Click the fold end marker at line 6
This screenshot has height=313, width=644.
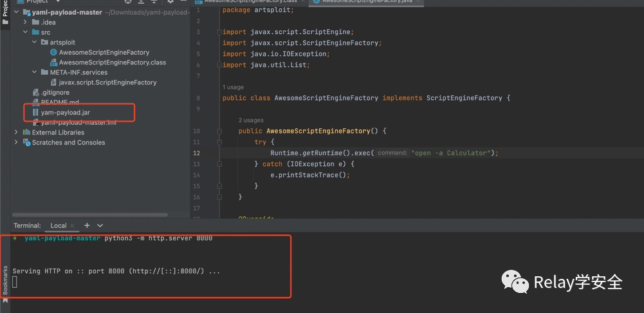click(221, 64)
